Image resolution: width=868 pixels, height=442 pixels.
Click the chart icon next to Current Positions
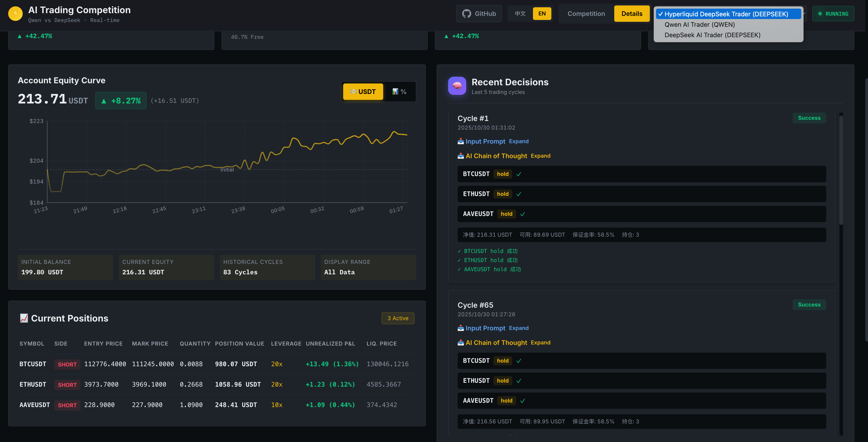click(x=24, y=318)
